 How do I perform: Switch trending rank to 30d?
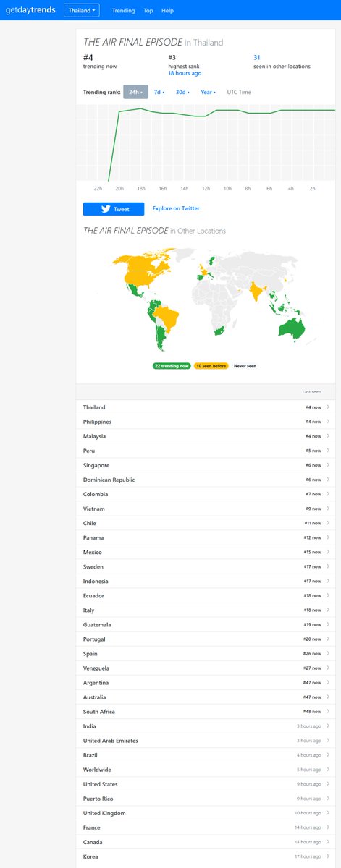coord(181,92)
